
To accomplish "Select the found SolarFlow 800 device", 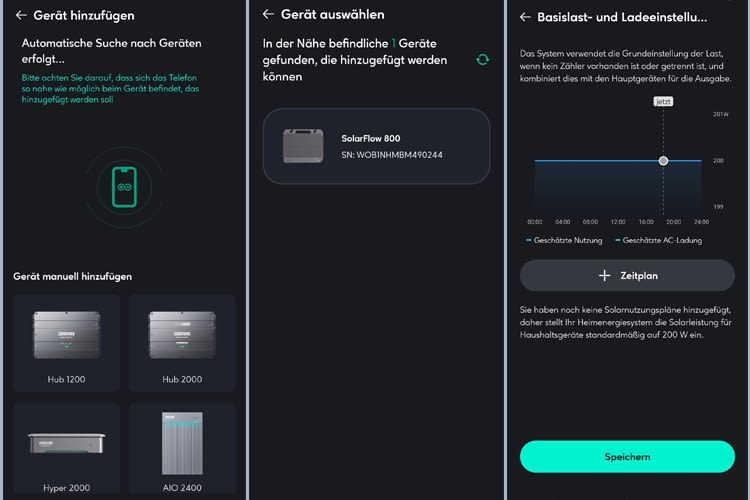I will click(x=376, y=146).
